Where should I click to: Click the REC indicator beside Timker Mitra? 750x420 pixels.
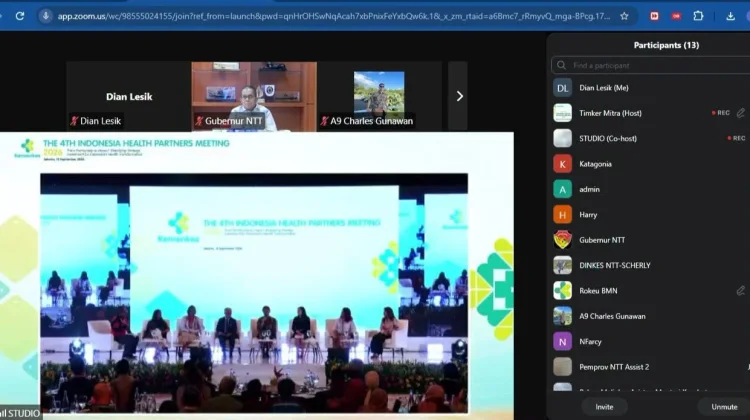[721, 113]
